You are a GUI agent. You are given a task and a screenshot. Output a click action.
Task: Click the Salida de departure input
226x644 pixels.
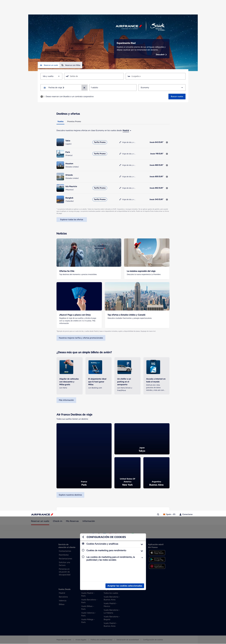(94, 76)
